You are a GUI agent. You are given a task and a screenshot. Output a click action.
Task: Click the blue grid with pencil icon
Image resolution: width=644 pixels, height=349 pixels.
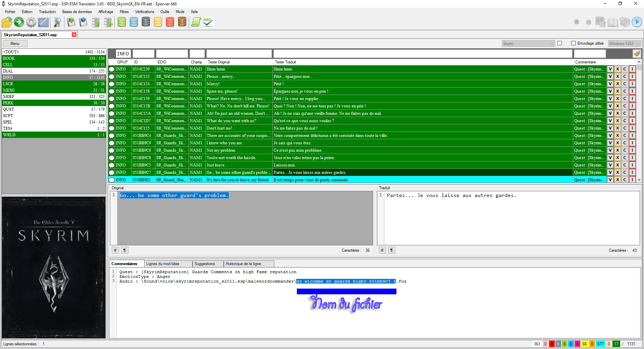(43, 22)
